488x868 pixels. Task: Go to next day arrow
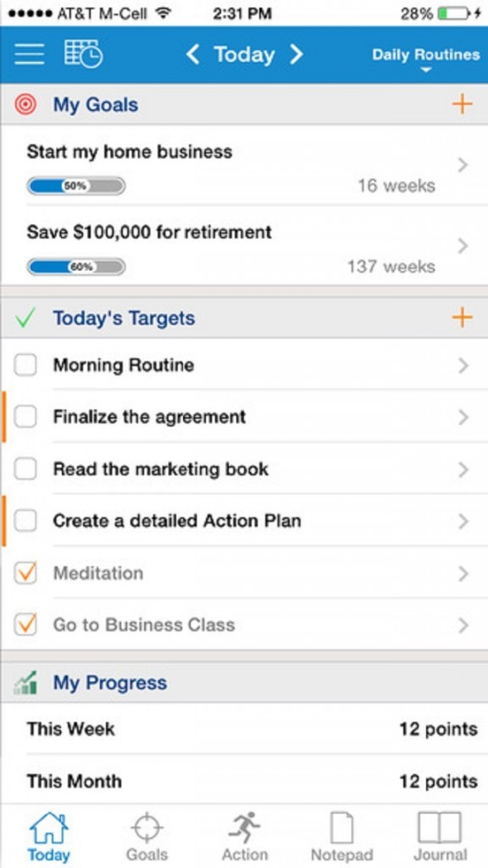tap(297, 54)
